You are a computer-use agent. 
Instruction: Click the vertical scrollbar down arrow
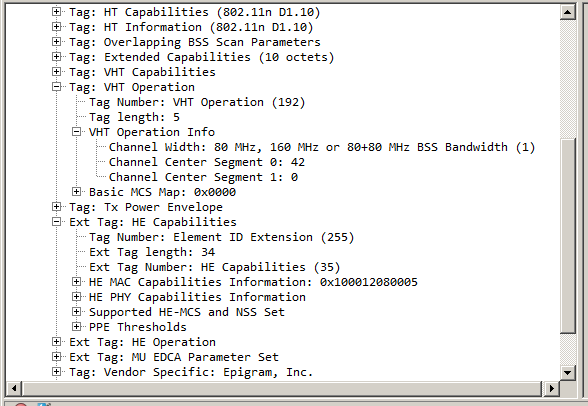coord(568,372)
